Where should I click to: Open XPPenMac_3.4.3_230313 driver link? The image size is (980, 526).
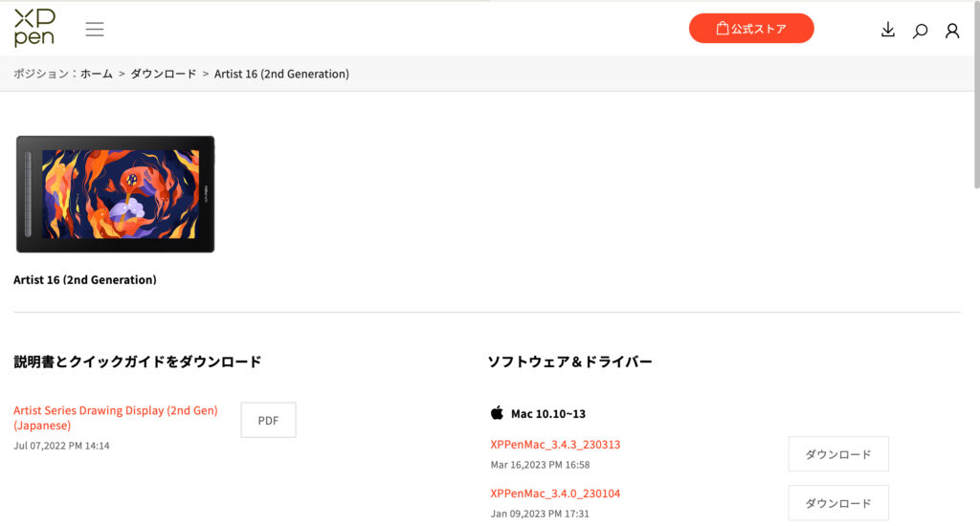(x=555, y=444)
